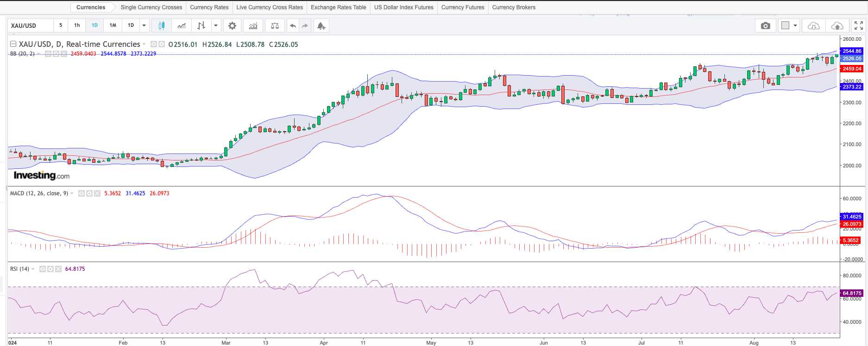
Task: Hide the MACD indicator with eye icon
Action: point(82,193)
